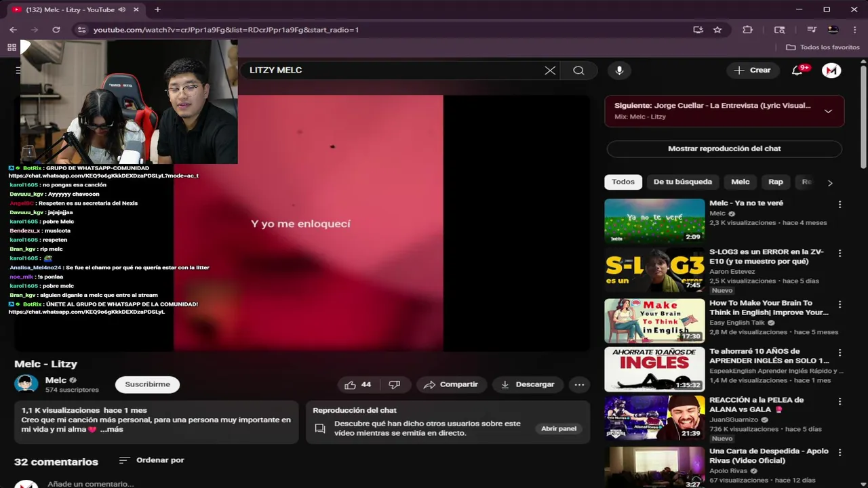Image resolution: width=868 pixels, height=488 pixels.
Task: Open site information icon in address bar
Action: pyautogui.click(x=81, y=30)
